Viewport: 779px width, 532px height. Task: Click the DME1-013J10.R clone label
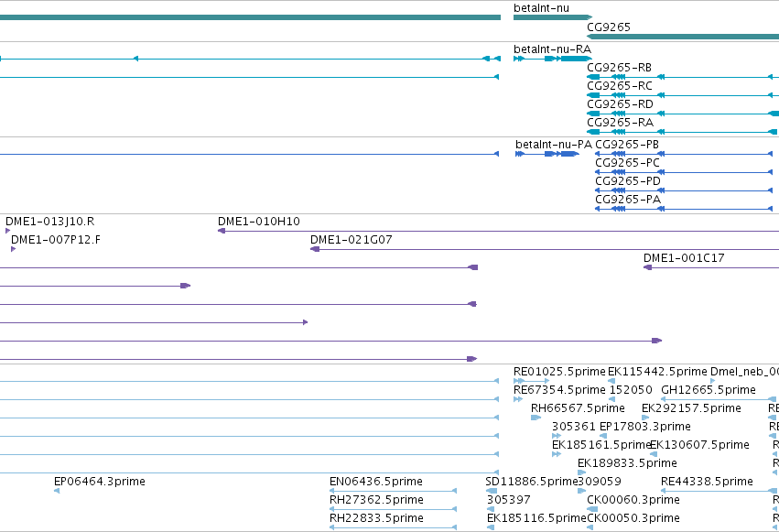coord(49,222)
